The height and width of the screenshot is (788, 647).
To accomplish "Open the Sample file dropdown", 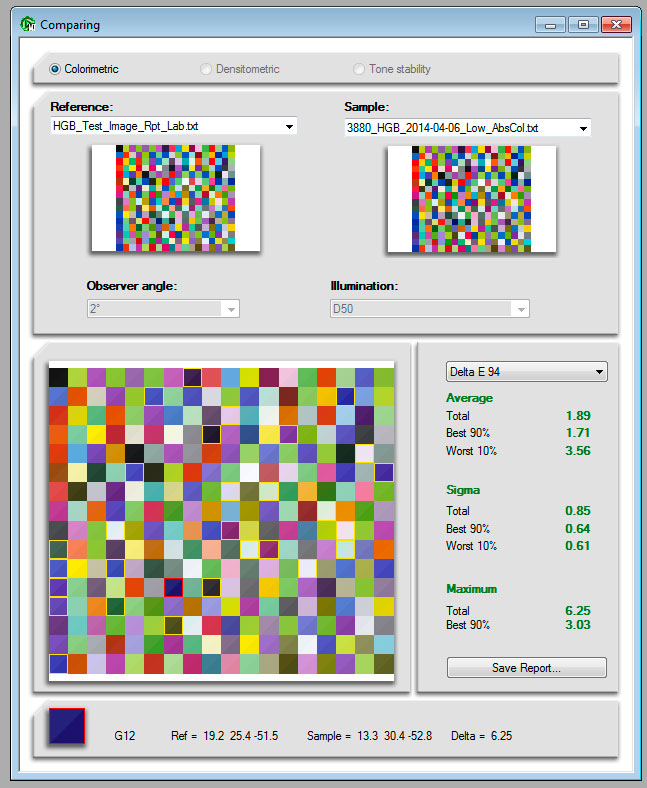I will (582, 128).
